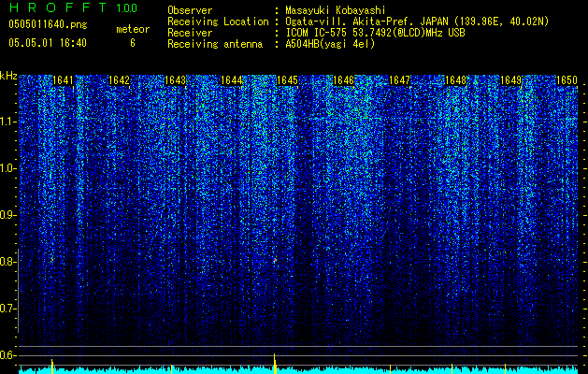
Task: Click the red meteor echo peak near 0.8 kHz
Action: pos(275,260)
